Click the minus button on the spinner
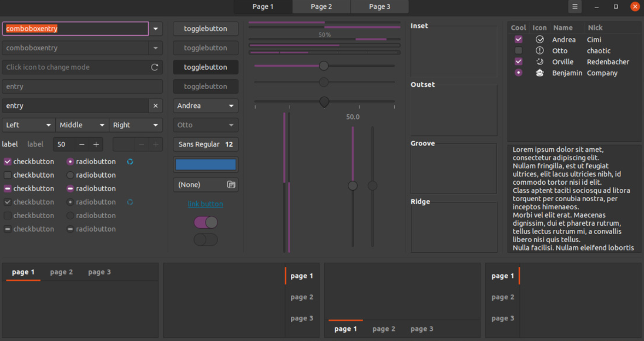Viewport: 644px width, 341px height. pos(82,144)
